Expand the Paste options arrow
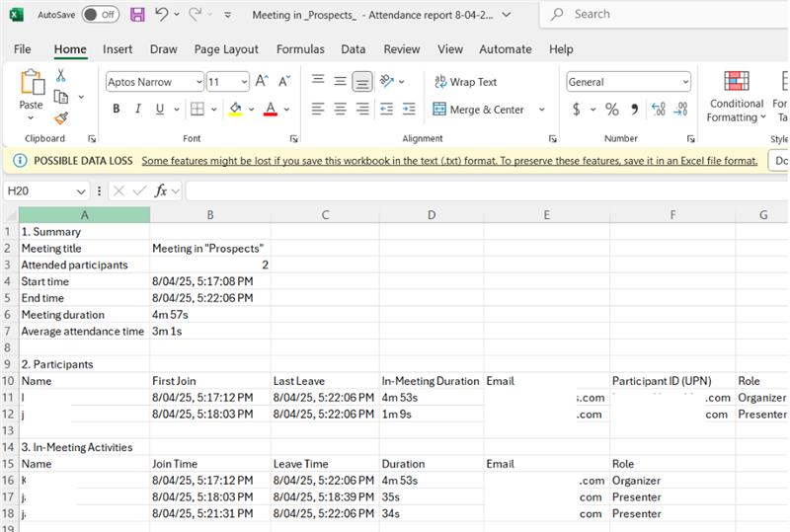Viewport: 790px width, 532px height. [31, 117]
